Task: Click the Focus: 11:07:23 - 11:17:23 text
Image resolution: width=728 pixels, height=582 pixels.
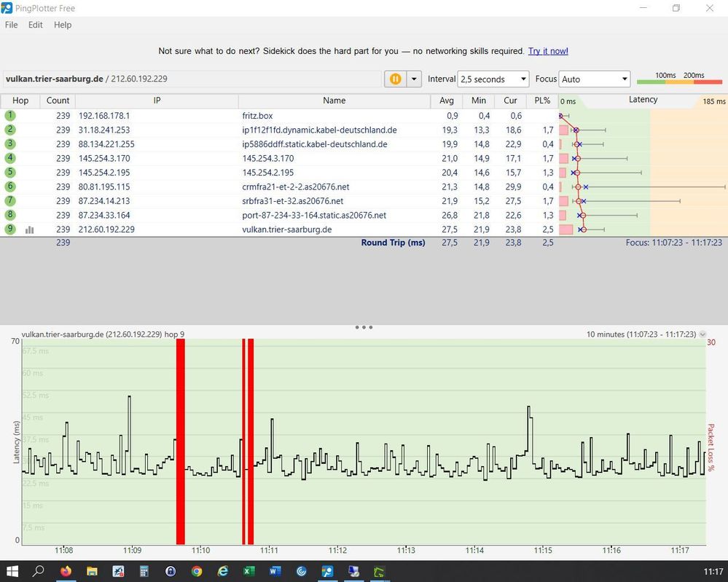Action: [673, 243]
